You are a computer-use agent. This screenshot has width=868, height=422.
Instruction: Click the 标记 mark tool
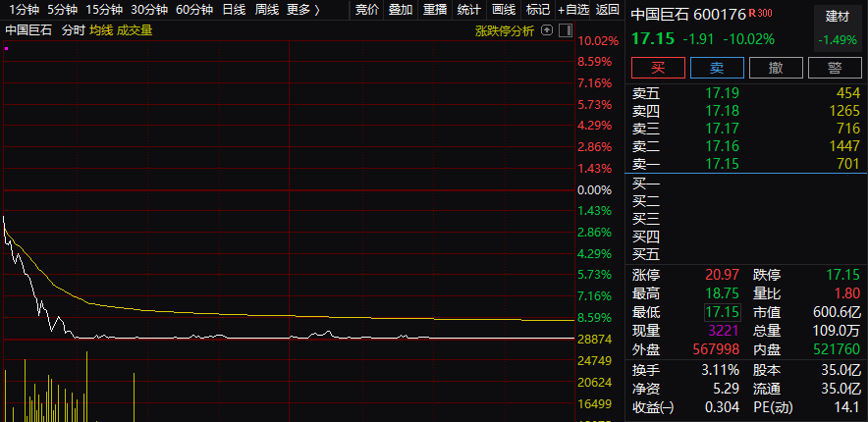pyautogui.click(x=537, y=10)
